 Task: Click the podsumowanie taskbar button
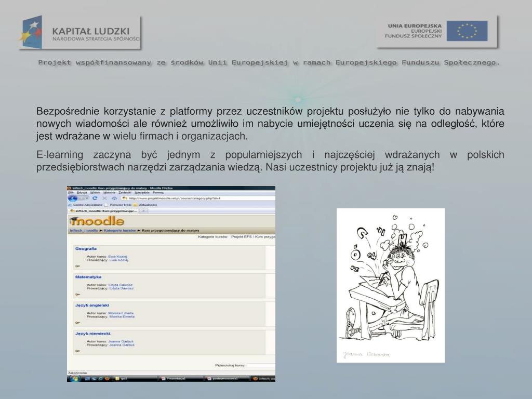(228, 379)
